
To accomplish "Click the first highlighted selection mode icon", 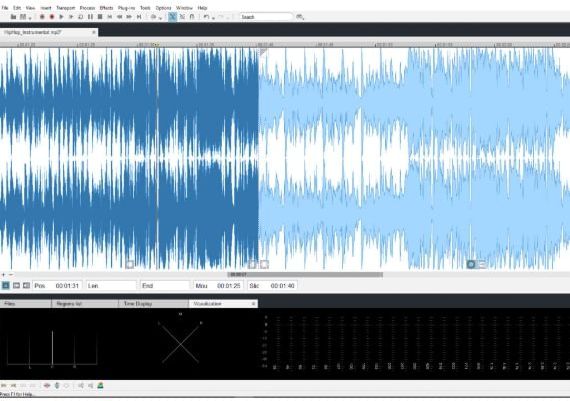I will tap(6, 285).
